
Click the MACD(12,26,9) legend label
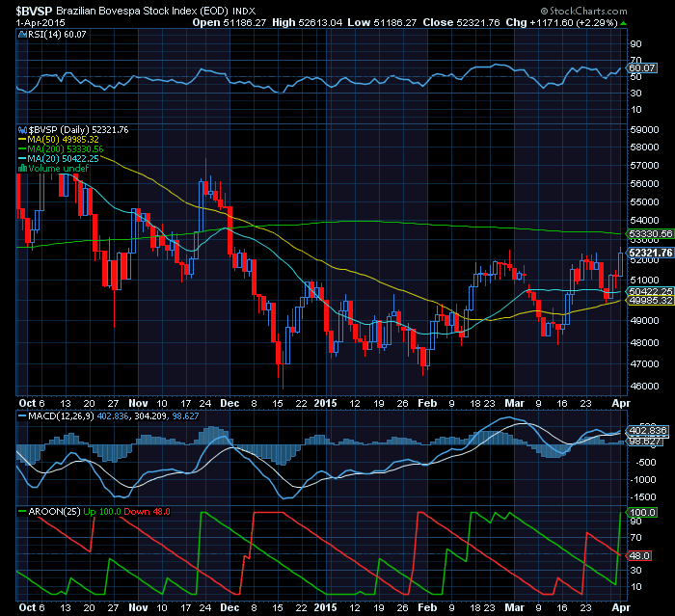pyautogui.click(x=61, y=416)
